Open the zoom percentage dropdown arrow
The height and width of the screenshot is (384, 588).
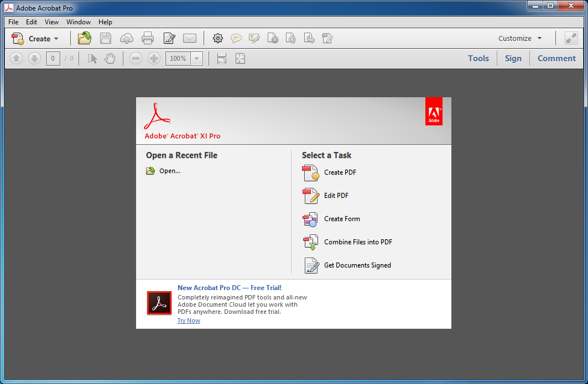pyautogui.click(x=196, y=59)
